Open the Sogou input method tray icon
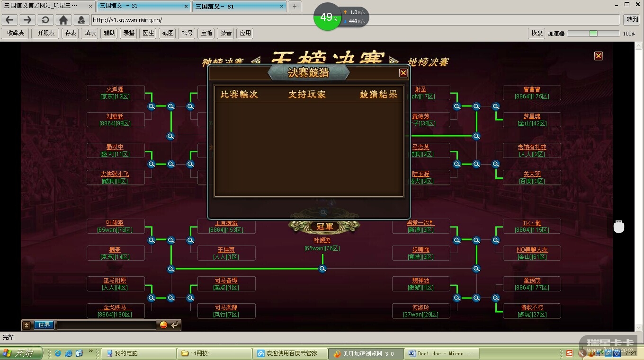The image size is (644, 360). coord(569,353)
